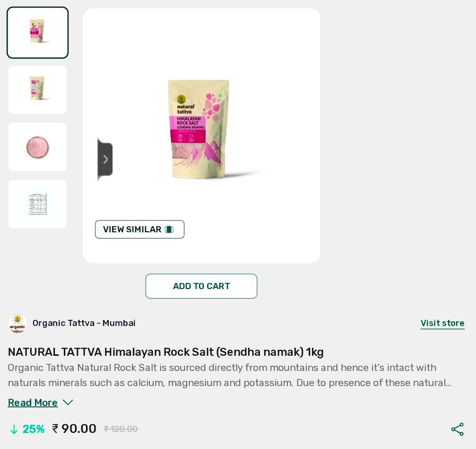The image size is (476, 449).
Task: Click the View Similar button
Action: coord(139,229)
